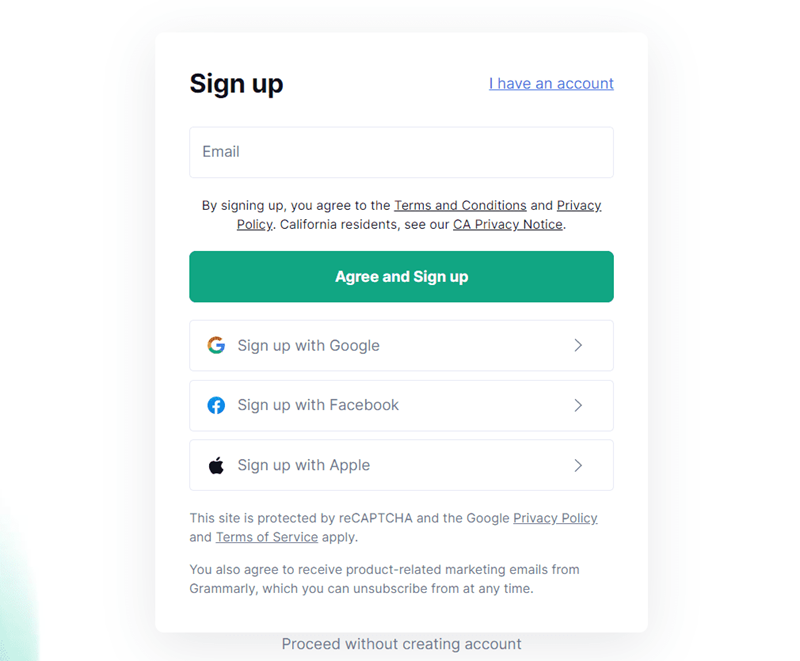Expand the chevron next to Sign up with Google

click(578, 345)
